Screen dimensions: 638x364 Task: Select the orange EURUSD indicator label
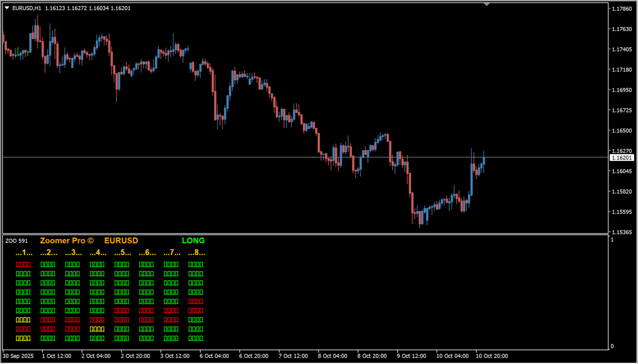(x=121, y=241)
